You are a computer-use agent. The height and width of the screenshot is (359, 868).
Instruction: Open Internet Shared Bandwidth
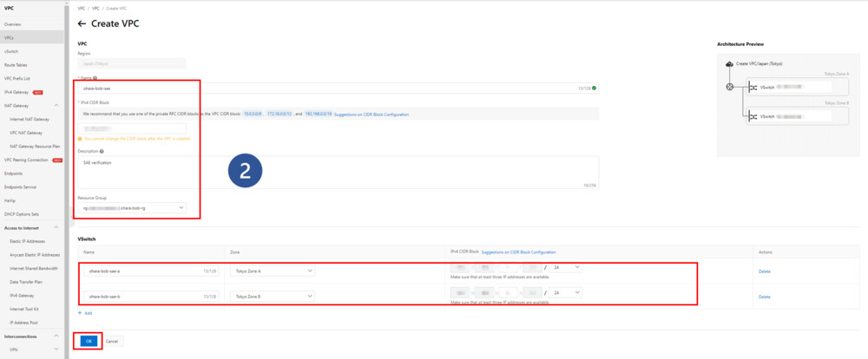tap(34, 268)
